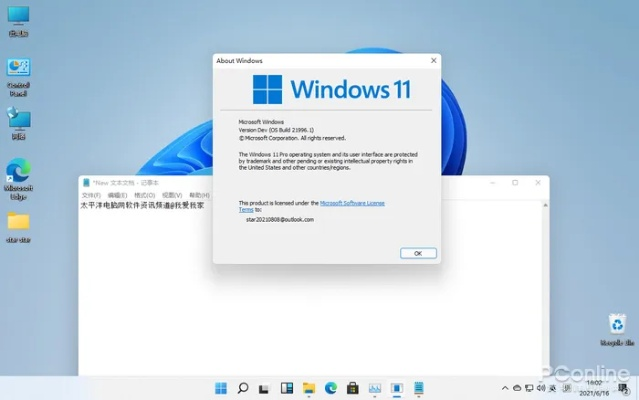Viewport: 639px width, 400px height.
Task: Open Notepad's 文件(F) menu
Action: [91, 196]
